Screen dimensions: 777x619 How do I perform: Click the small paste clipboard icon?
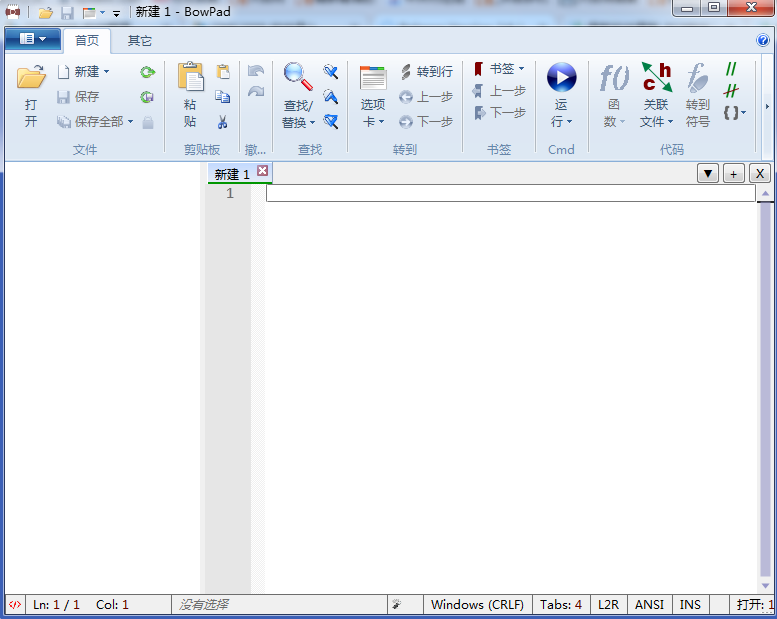click(x=223, y=72)
